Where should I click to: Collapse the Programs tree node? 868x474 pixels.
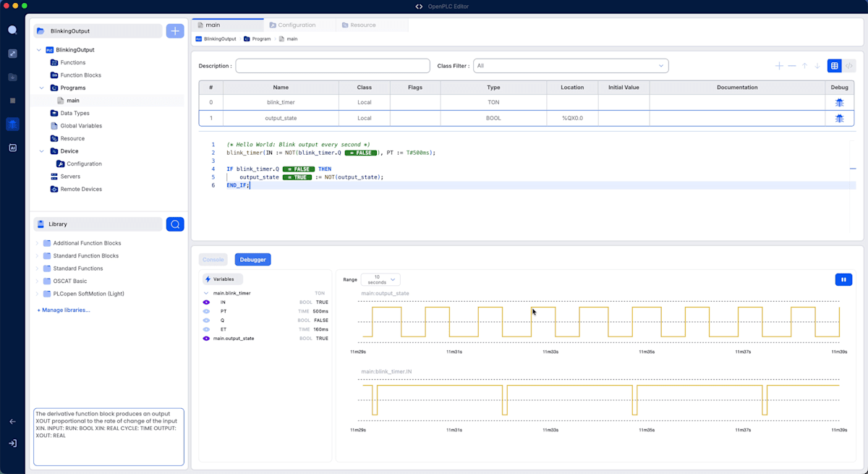point(42,88)
